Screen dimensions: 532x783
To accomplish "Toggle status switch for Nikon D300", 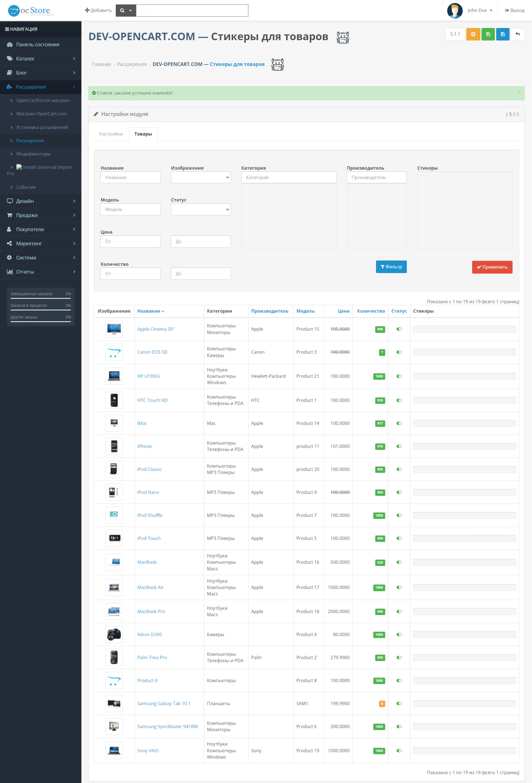I will tap(399, 635).
